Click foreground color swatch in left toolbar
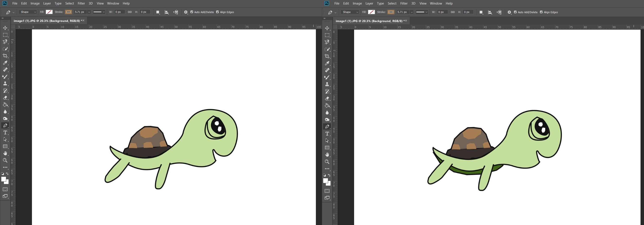644x225 pixels. [x=3, y=179]
